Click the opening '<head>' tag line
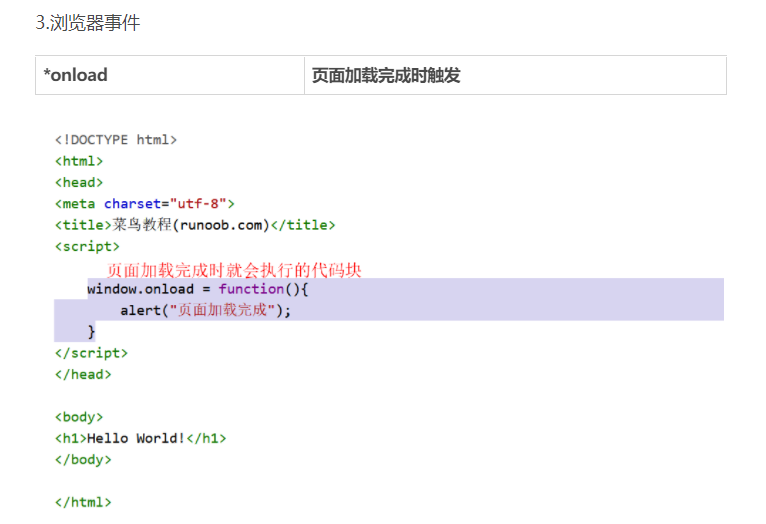Viewport: 766px width, 524px height. [x=79, y=183]
